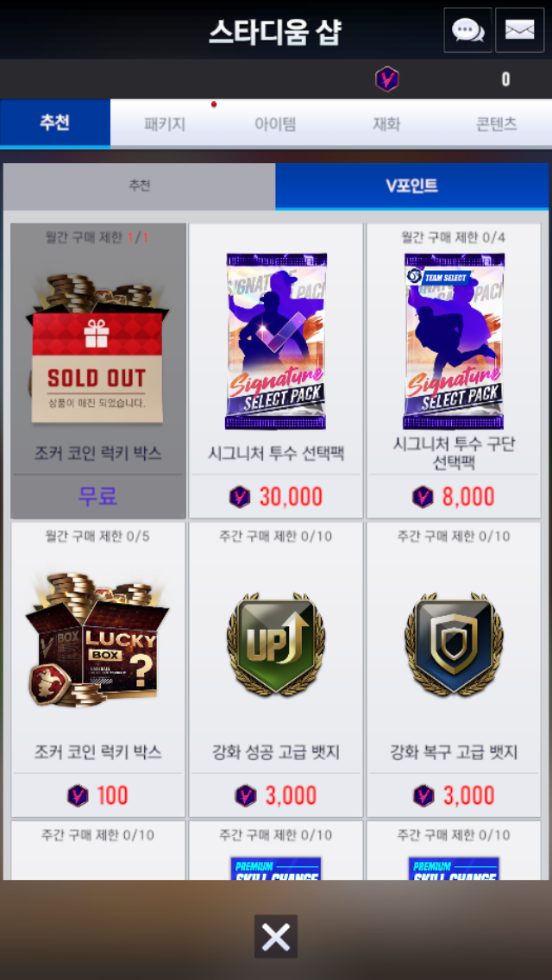Close the shop with the X button
This screenshot has height=980, width=552.
pos(276,936)
